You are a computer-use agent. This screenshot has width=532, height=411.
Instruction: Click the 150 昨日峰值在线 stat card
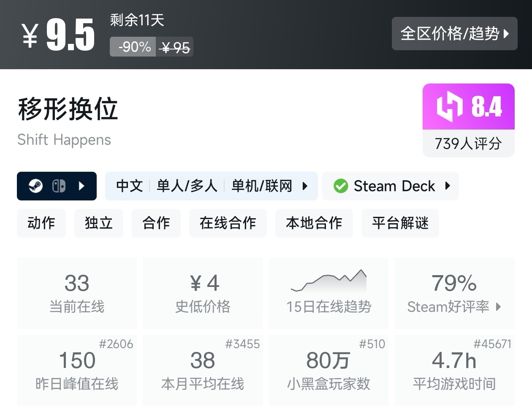tap(77, 370)
